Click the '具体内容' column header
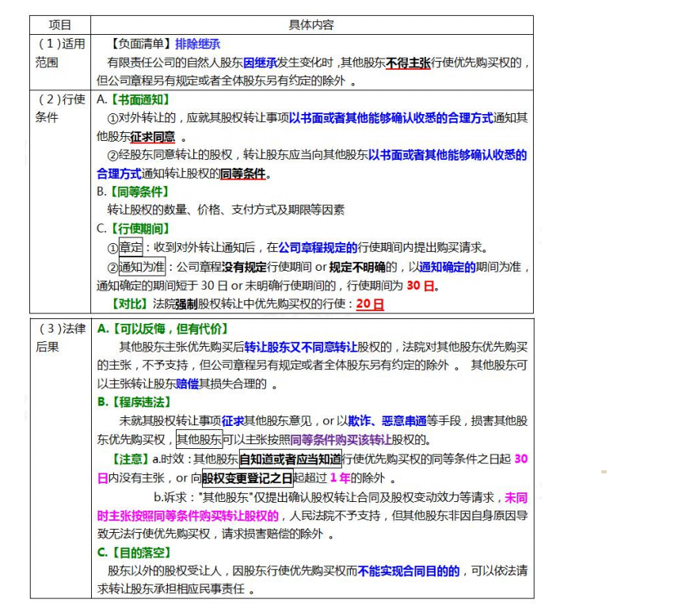678x616 pixels. (311, 25)
